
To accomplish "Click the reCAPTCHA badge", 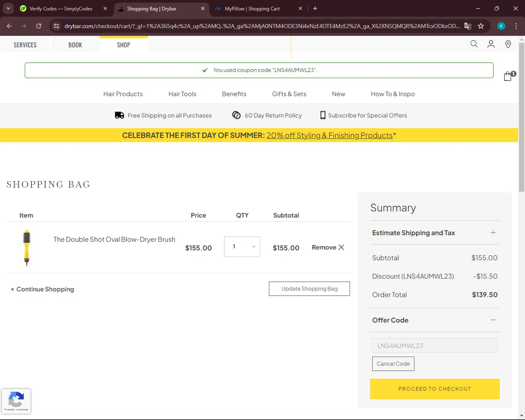I will click(x=16, y=401).
